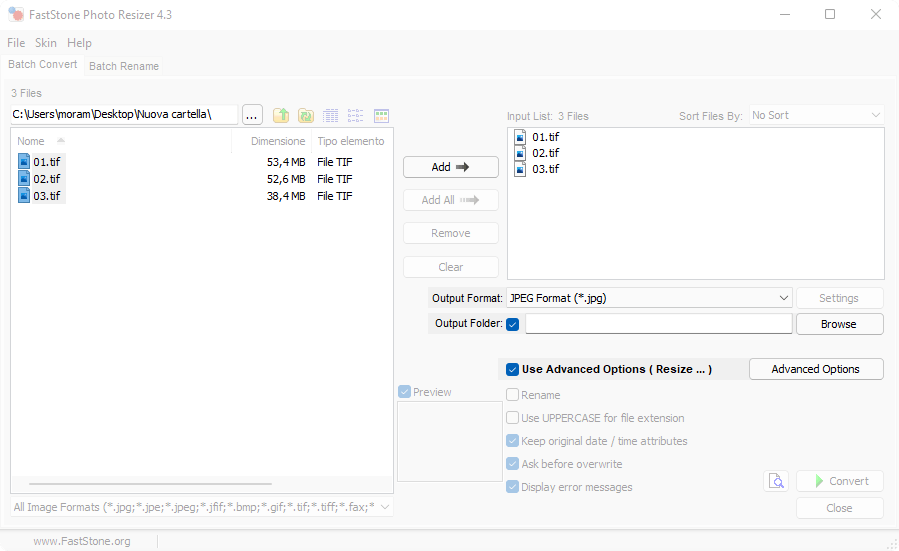Switch to the Batch Rename tab
899x551 pixels.
tap(124, 66)
